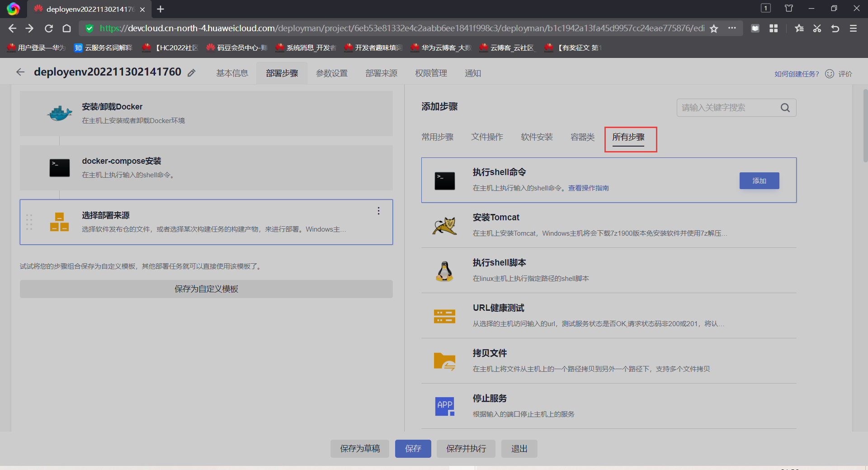Click the Tomcat cat icon

[444, 226]
